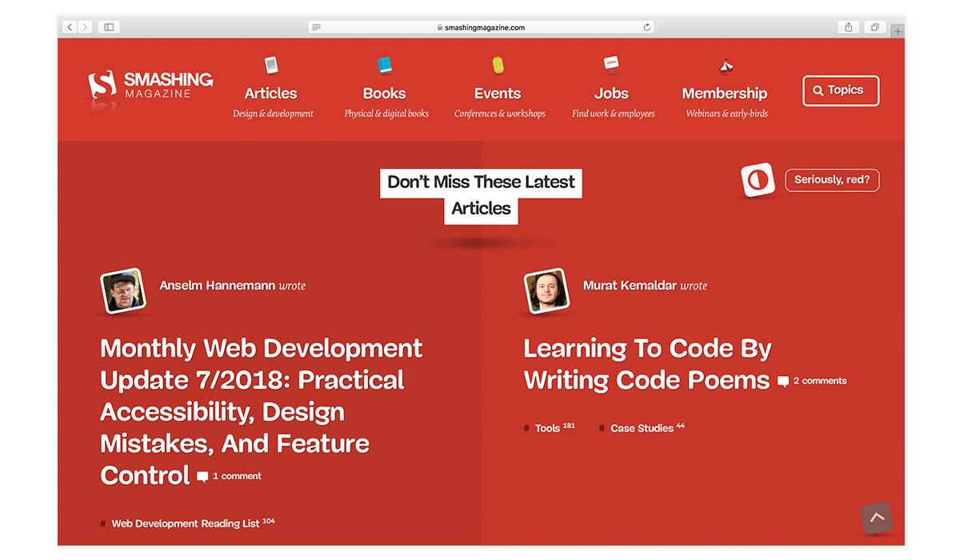960x560 pixels.
Task: Click the reader view icon in address bar
Action: (x=317, y=27)
